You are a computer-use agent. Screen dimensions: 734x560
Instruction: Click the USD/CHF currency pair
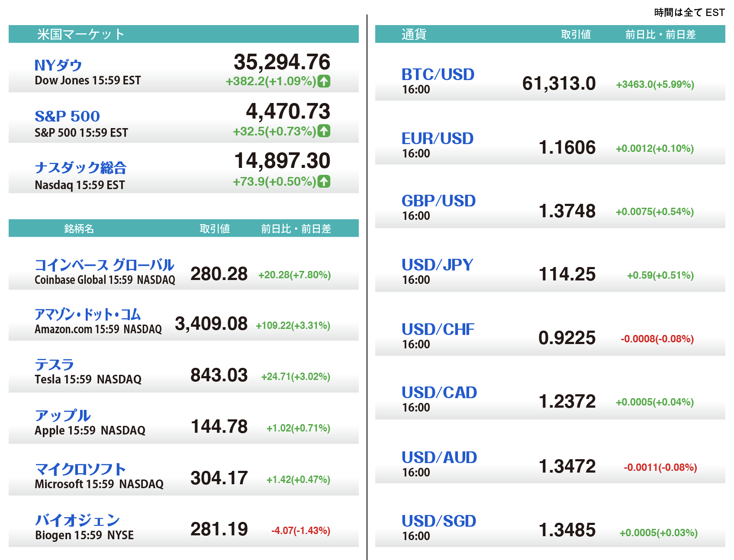438,329
